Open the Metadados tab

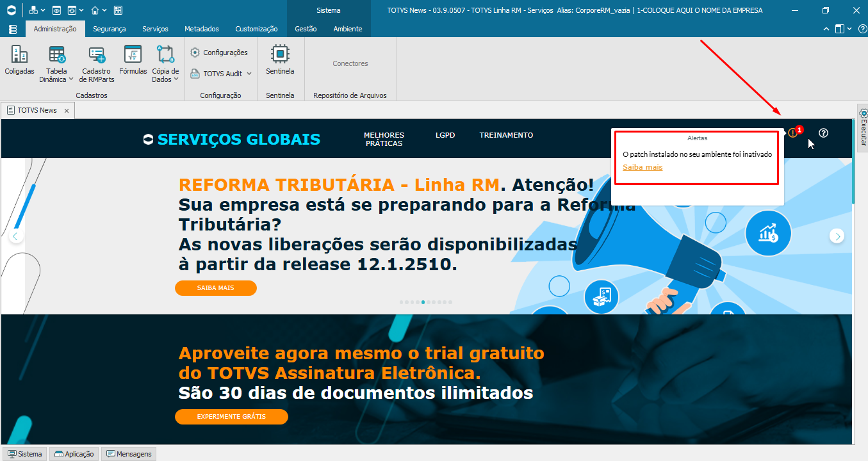click(202, 29)
